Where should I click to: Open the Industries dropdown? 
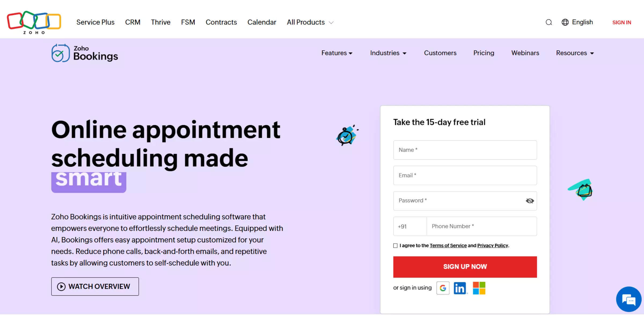tap(388, 53)
